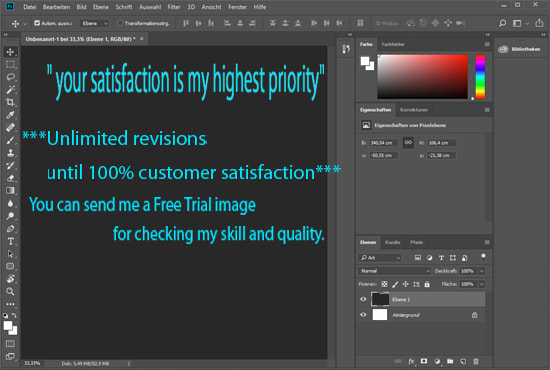The image size is (550, 370).
Task: Select the Dodge tool
Action: click(10, 216)
